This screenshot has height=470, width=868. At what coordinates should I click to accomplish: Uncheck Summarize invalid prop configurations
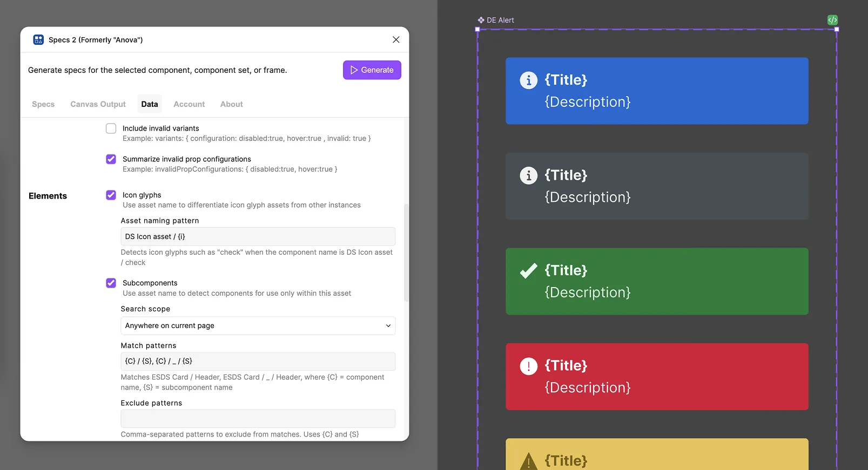click(x=111, y=159)
